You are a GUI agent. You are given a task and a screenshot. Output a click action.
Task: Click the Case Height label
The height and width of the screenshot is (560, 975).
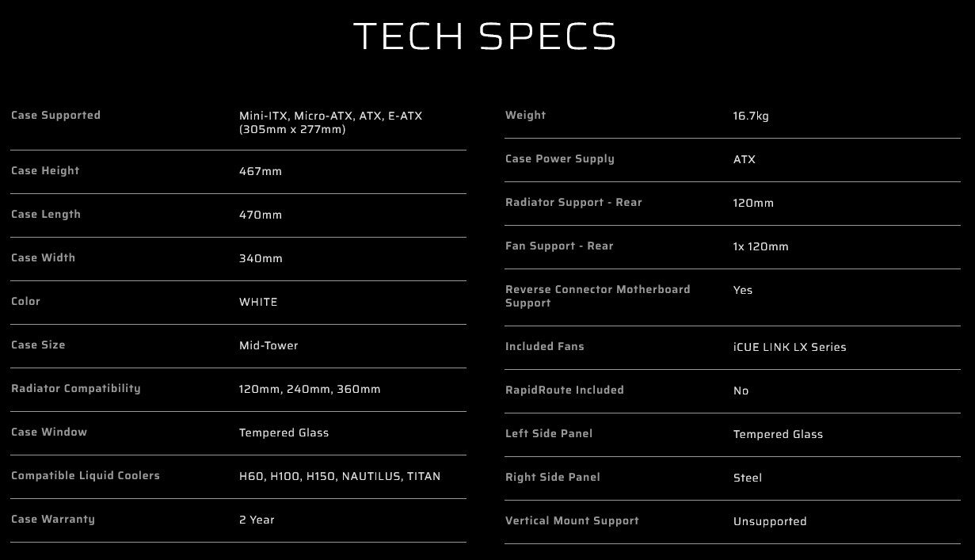(45, 171)
